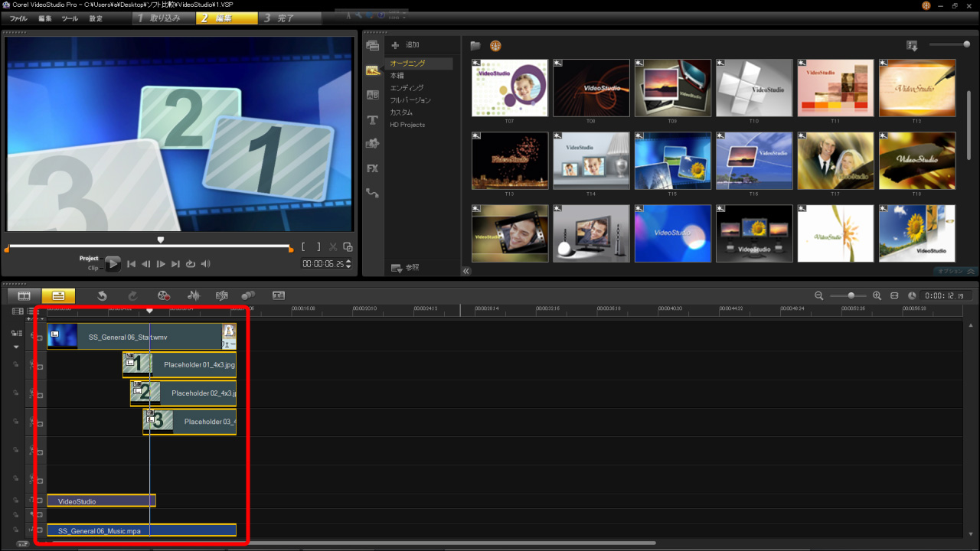Click the Instant Project library sidebar icon
980x551 pixels.
[373, 70]
